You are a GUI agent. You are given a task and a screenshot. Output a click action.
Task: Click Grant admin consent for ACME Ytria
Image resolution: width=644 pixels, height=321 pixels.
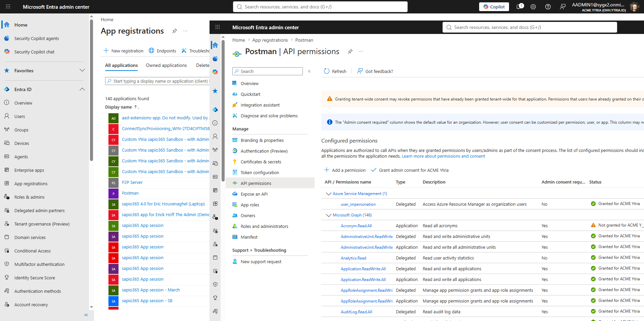410,170
